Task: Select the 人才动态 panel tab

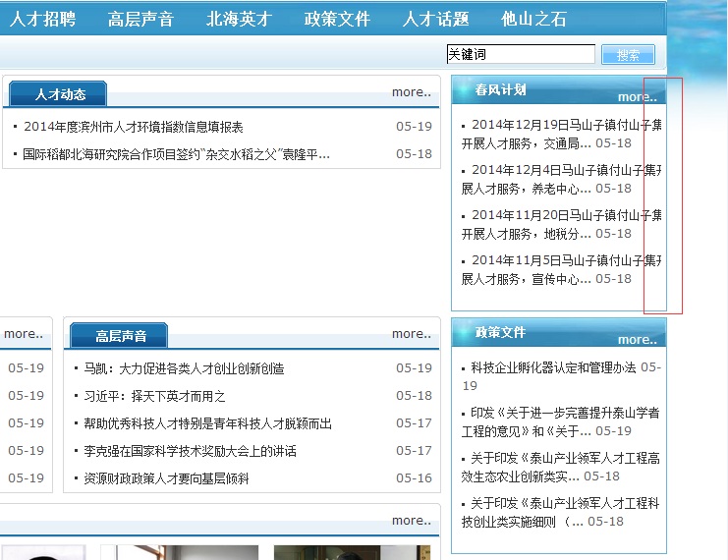Action: pos(59,94)
